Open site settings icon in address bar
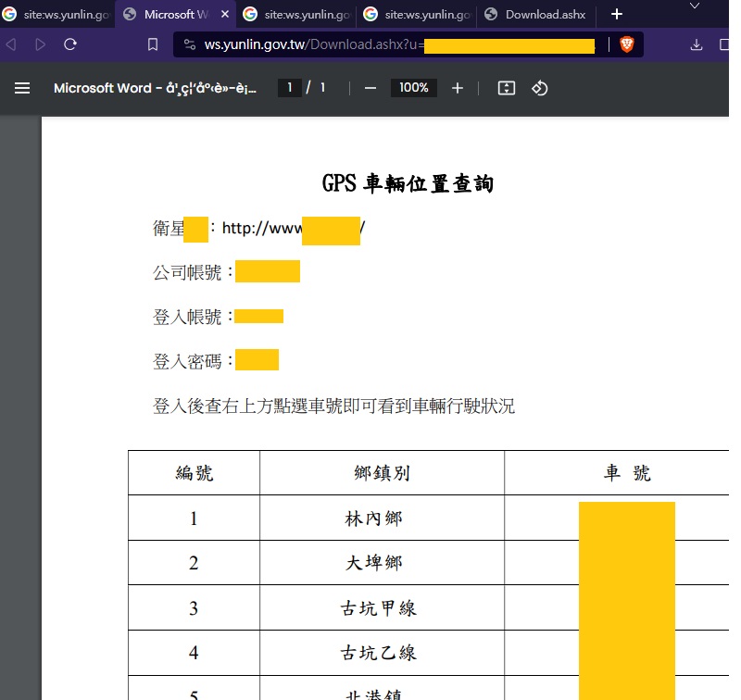Image resolution: width=741 pixels, height=700 pixels. pyautogui.click(x=190, y=44)
